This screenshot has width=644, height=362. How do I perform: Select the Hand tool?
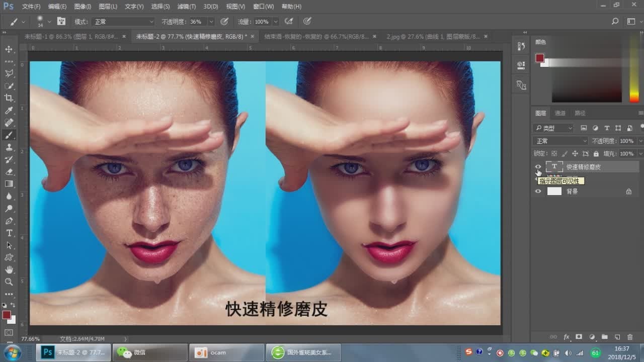(x=9, y=269)
